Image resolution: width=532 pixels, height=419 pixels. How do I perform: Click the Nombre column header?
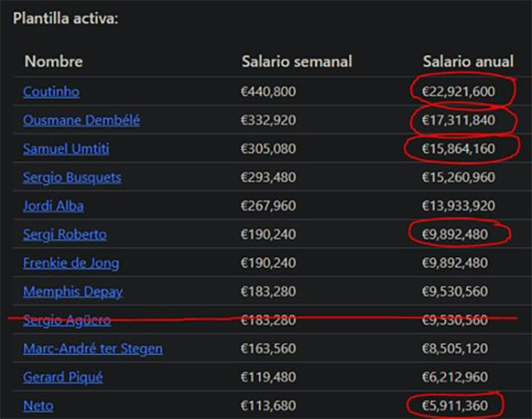53,62
